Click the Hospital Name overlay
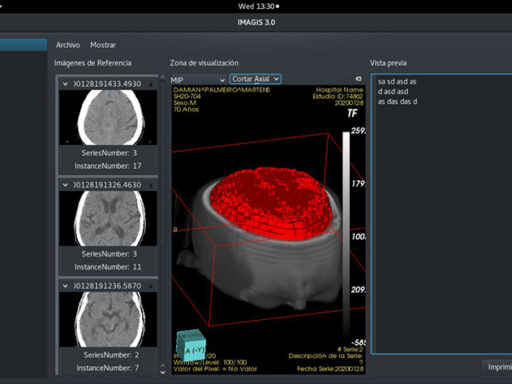512x384 pixels. (x=339, y=90)
